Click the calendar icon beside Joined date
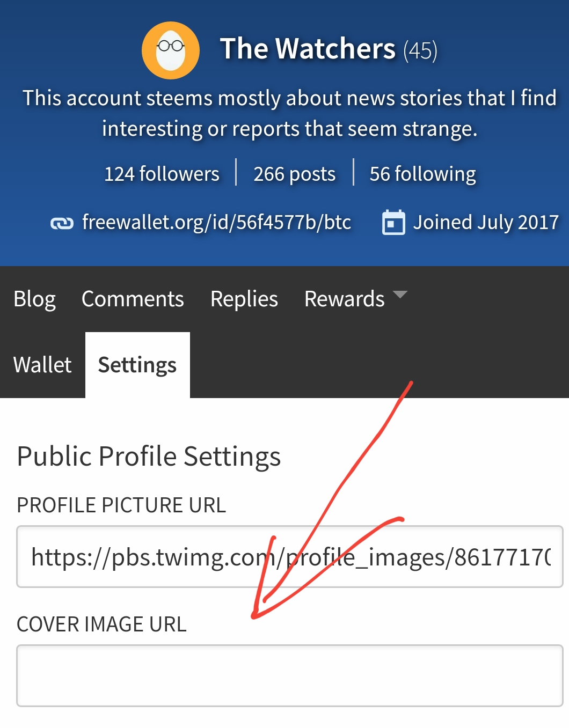Image resolution: width=569 pixels, height=728 pixels. pyautogui.click(x=393, y=222)
